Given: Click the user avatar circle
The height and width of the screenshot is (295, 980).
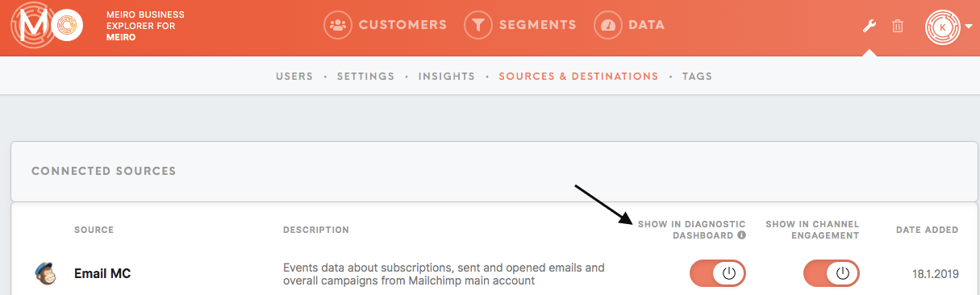Looking at the screenshot, I should coord(943,27).
